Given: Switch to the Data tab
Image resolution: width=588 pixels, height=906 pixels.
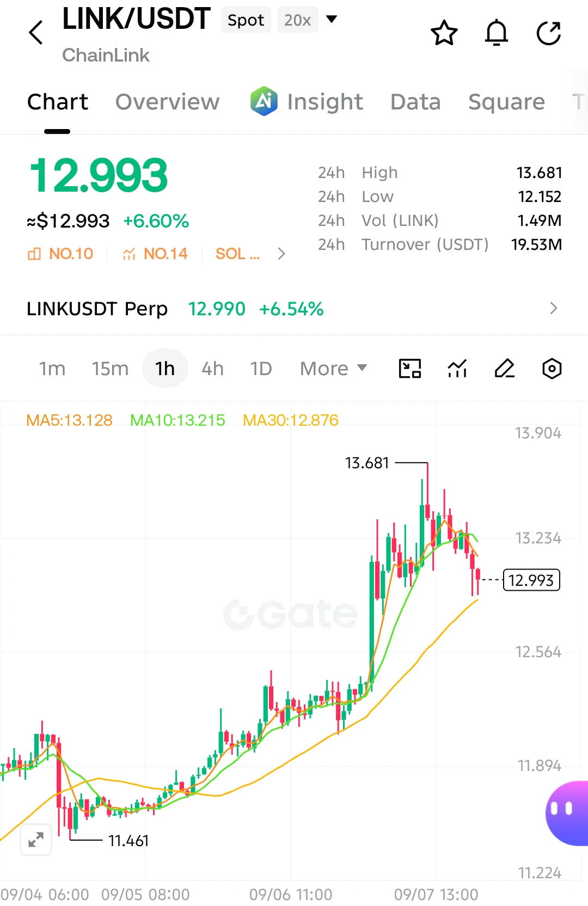Looking at the screenshot, I should [415, 102].
